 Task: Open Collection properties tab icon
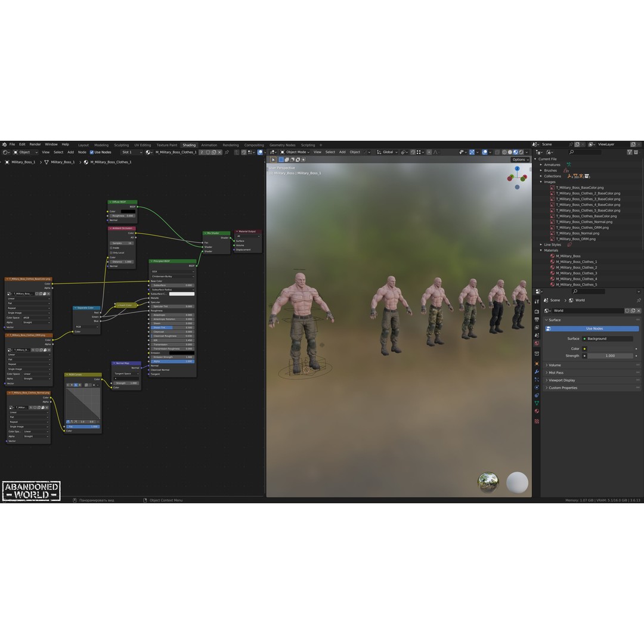(x=537, y=354)
